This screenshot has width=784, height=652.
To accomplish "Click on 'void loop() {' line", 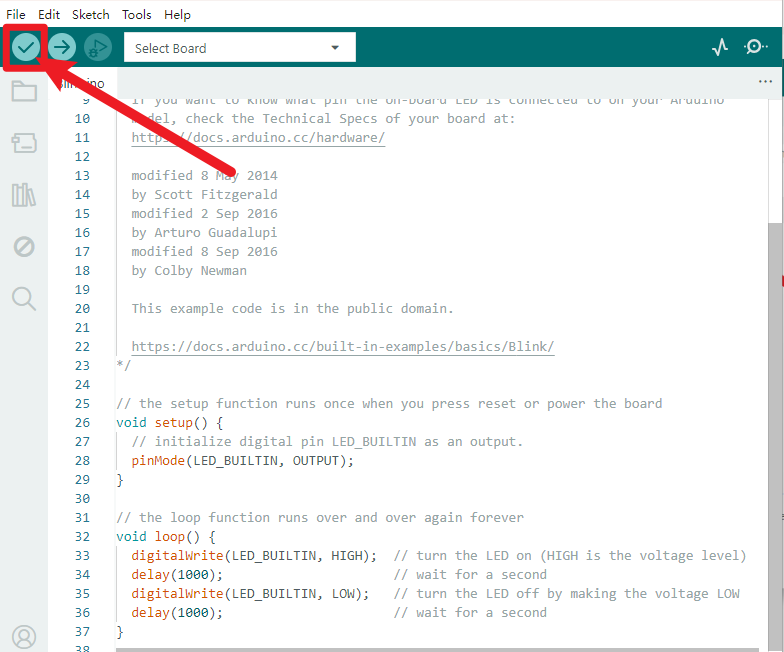I will [x=166, y=537].
